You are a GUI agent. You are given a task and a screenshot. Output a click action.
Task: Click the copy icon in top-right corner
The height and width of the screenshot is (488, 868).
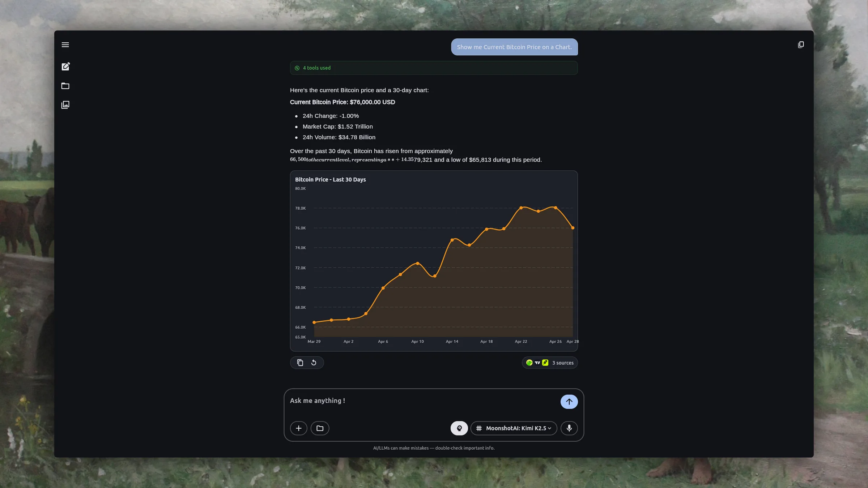point(801,45)
